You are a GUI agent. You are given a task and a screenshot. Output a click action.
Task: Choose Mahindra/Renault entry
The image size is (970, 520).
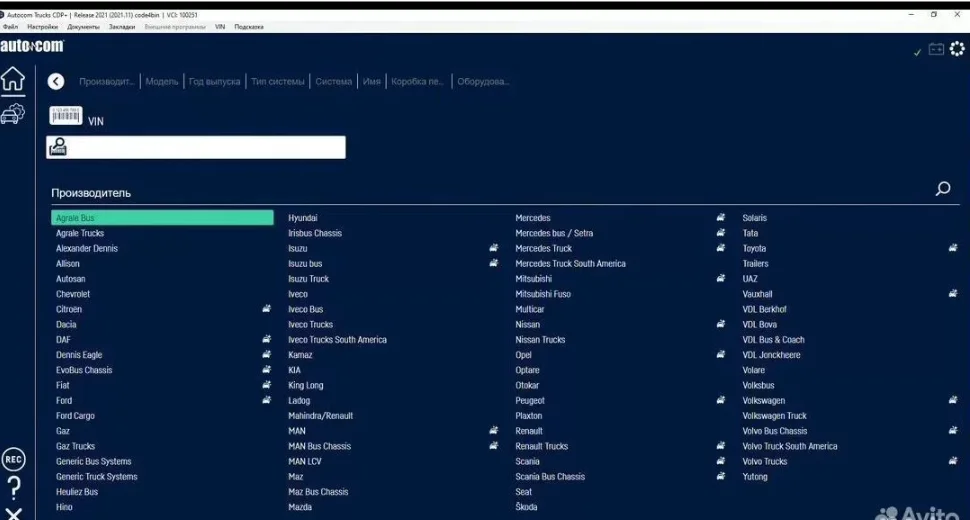(320, 416)
